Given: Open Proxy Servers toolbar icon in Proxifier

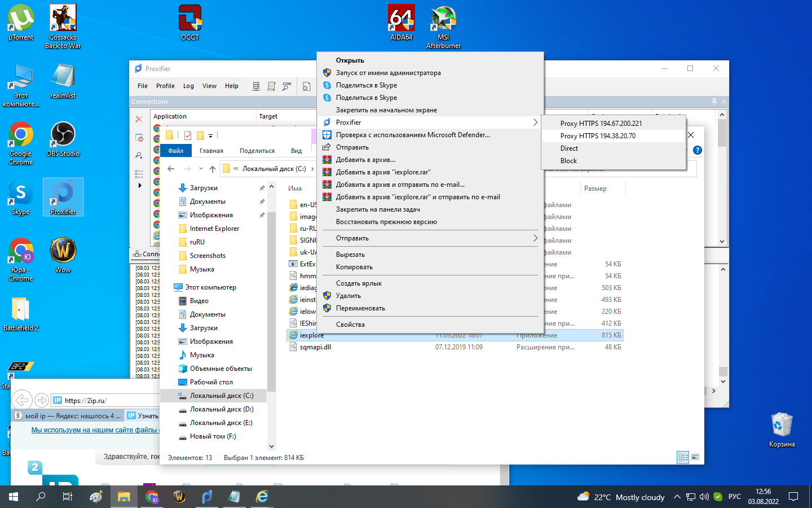Looking at the screenshot, I should click(256, 86).
